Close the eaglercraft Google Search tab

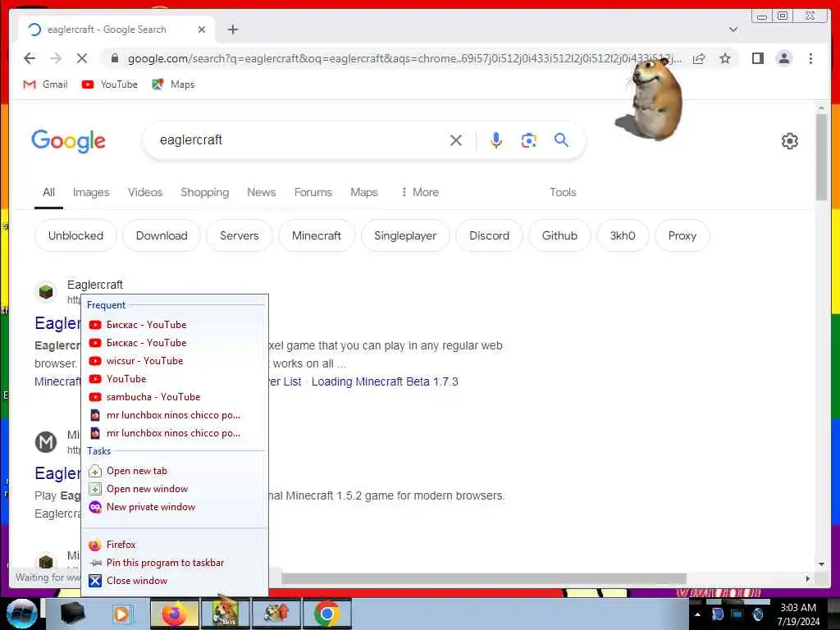pyautogui.click(x=202, y=30)
